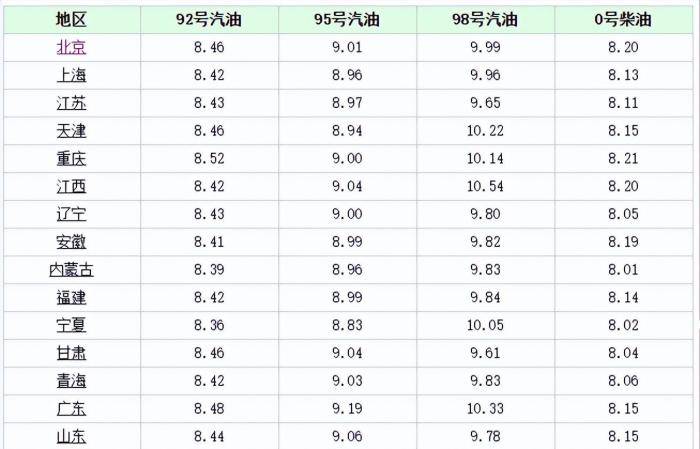Open the 山东 region link
The width and height of the screenshot is (700, 449).
pyautogui.click(x=71, y=437)
